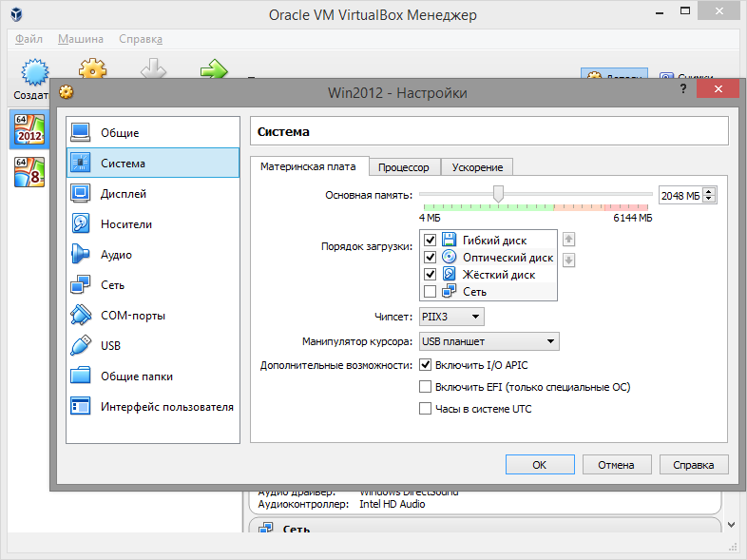Open the Общие settings category

pos(152,132)
